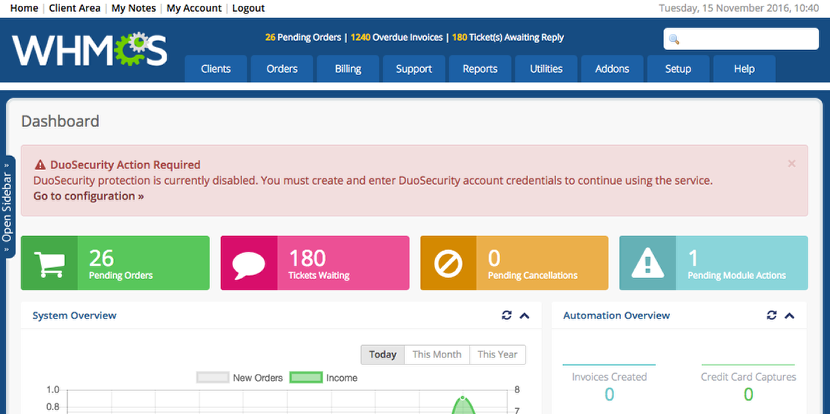Select the Today chart range
The image size is (830, 414).
383,355
